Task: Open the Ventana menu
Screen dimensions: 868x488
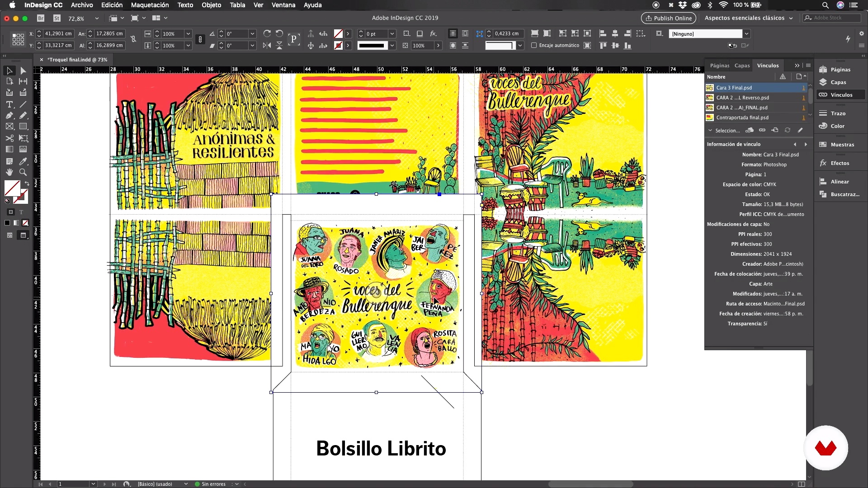Action: click(283, 5)
